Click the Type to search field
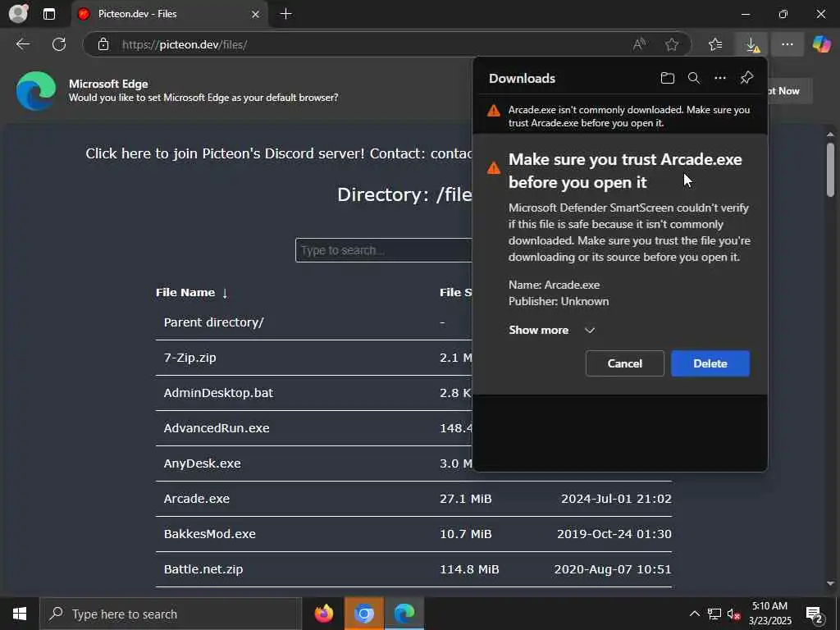 tap(384, 250)
